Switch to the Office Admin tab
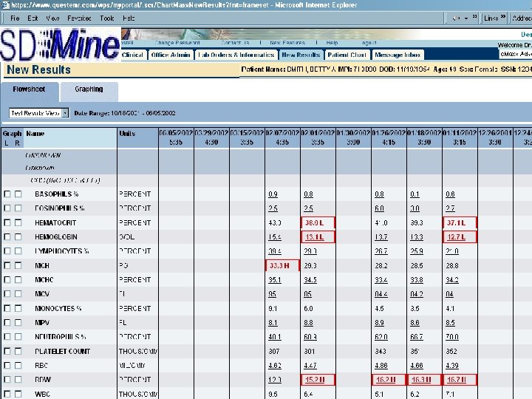The image size is (532, 399). [171, 55]
